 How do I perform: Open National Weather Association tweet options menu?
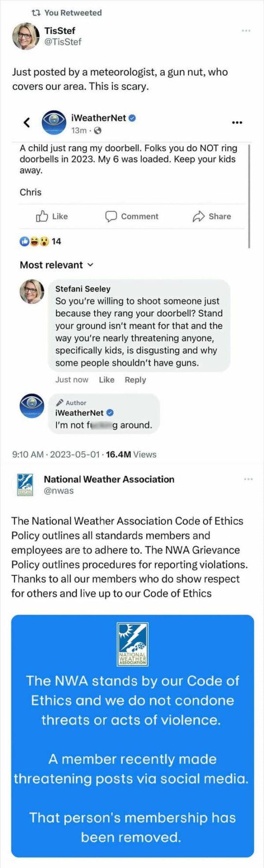coord(248,479)
